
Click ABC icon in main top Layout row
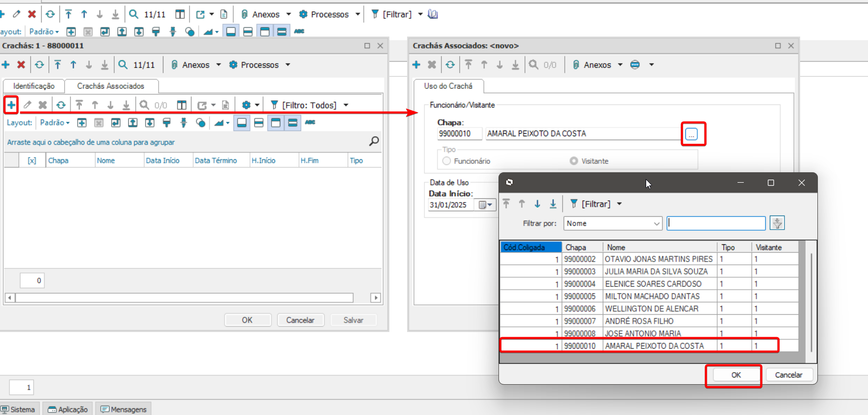click(299, 31)
